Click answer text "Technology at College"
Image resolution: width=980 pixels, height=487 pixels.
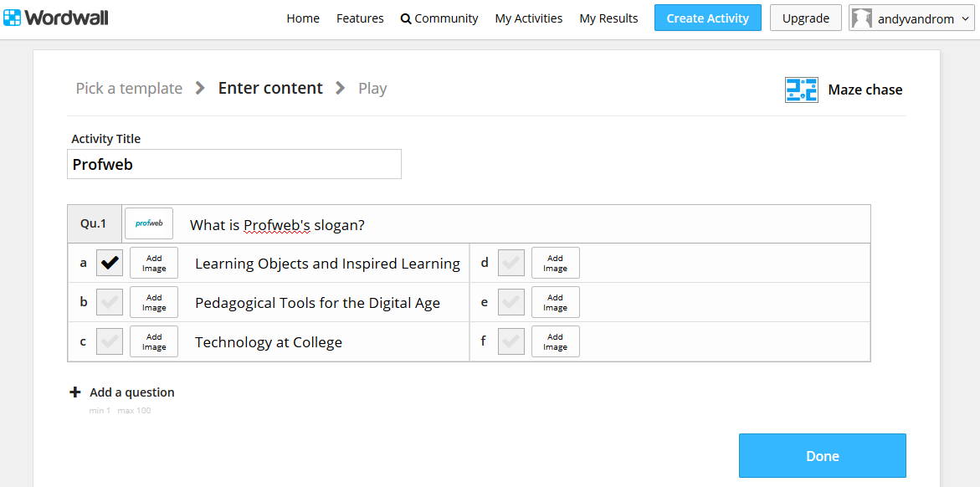[269, 342]
